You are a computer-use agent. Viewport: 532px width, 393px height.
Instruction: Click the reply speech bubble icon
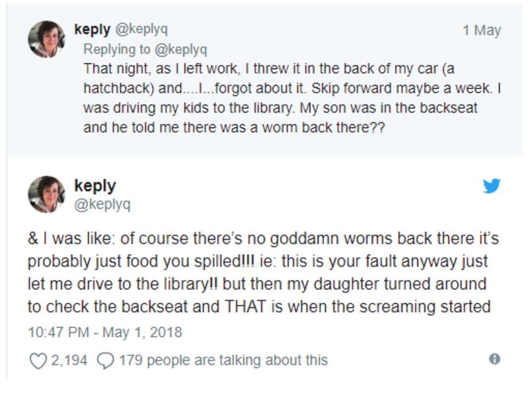pos(105,361)
